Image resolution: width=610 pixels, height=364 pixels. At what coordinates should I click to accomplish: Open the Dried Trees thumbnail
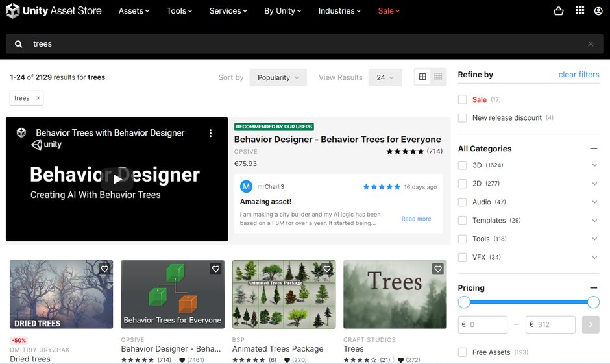62,295
